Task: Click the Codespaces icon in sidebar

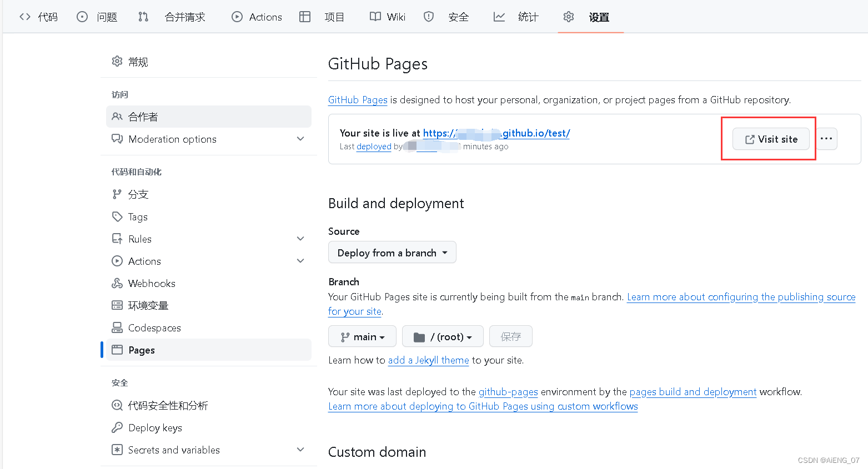Action: (x=117, y=327)
